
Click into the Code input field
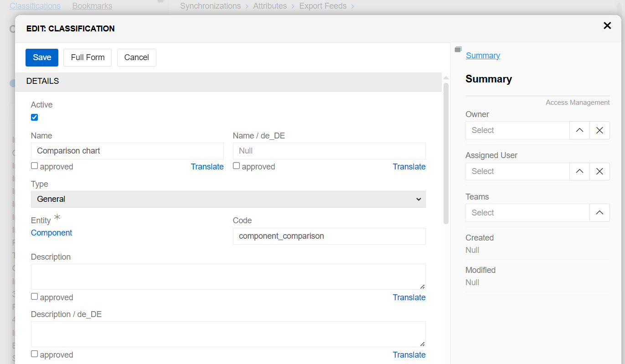click(x=329, y=236)
